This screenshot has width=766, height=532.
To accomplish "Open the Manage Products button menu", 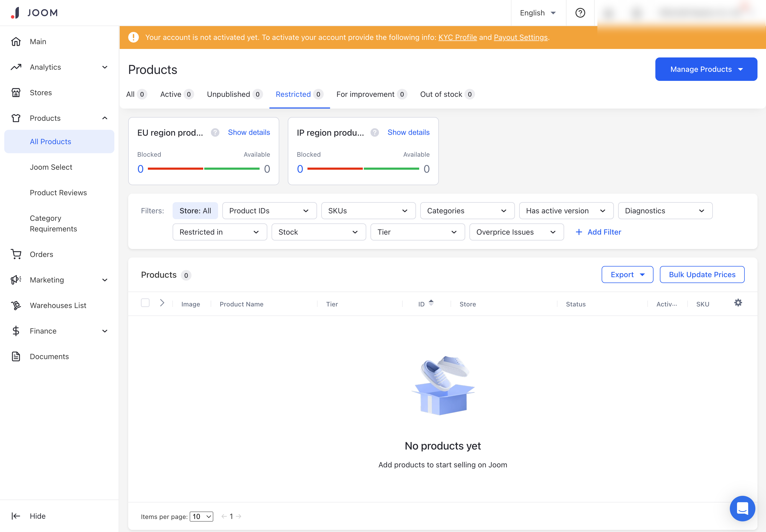I will point(706,69).
